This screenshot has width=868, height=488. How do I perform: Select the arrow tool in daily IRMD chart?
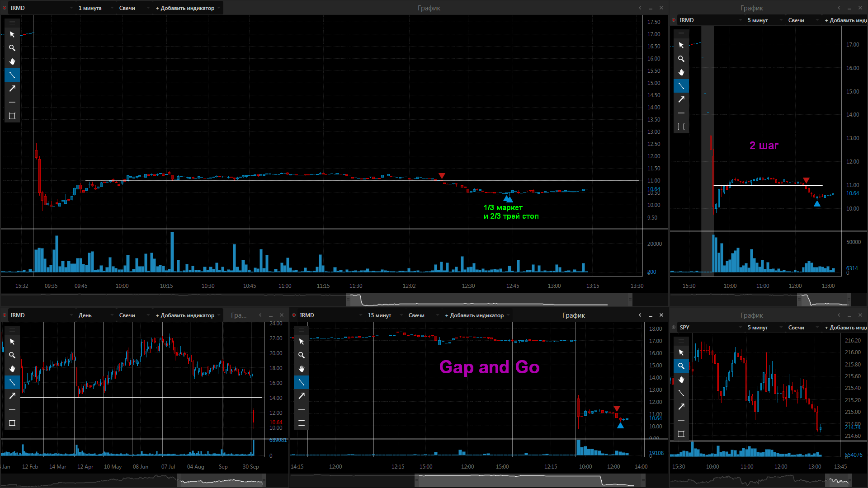12,396
